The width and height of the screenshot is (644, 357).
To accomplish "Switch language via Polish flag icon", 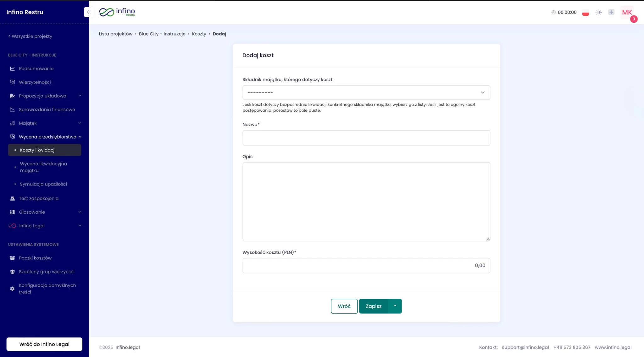I will [x=585, y=13].
